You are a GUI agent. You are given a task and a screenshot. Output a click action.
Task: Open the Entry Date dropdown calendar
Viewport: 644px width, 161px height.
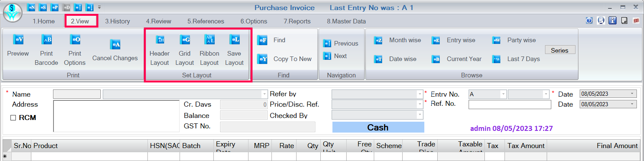pyautogui.click(x=632, y=94)
